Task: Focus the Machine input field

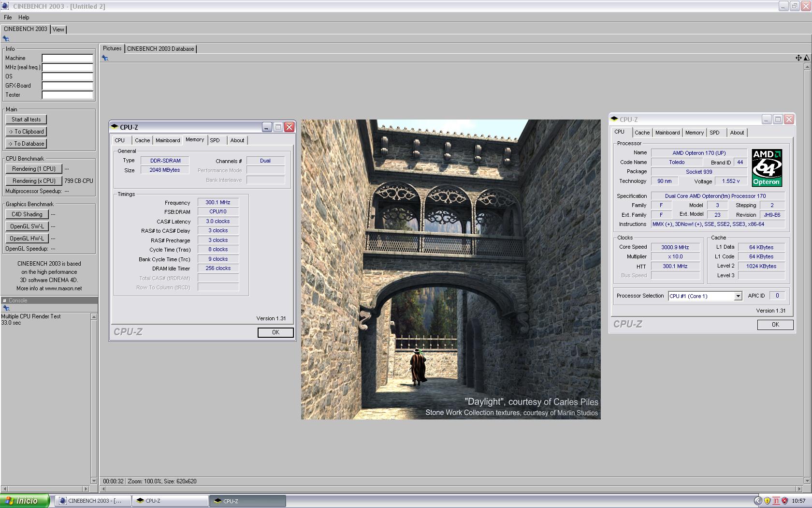Action: pyautogui.click(x=67, y=58)
